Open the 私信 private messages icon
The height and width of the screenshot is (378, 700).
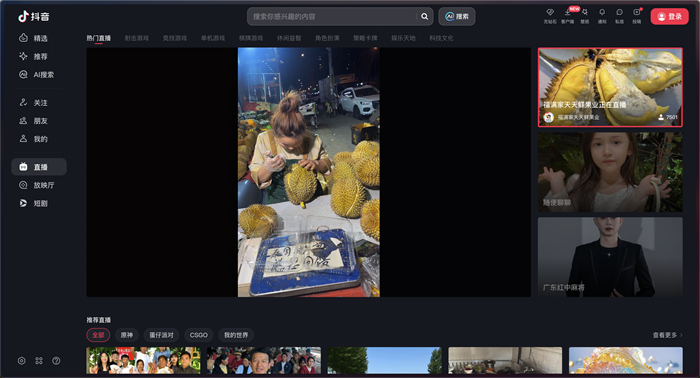[619, 16]
